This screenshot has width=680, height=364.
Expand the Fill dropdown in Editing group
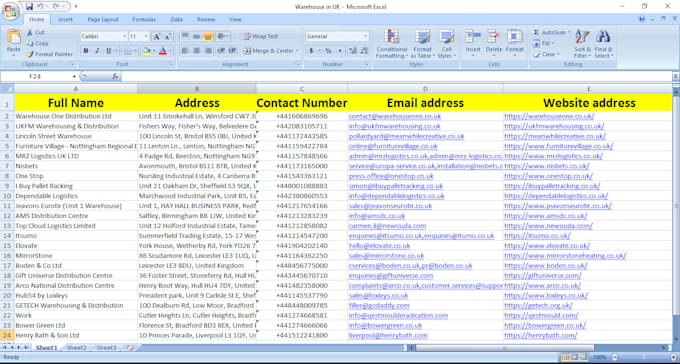[x=553, y=43]
